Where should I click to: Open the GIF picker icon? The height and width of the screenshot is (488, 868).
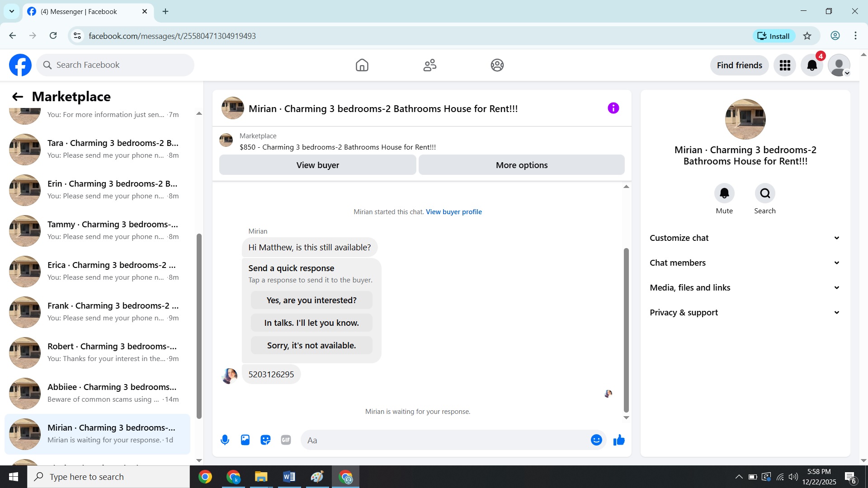pos(286,440)
